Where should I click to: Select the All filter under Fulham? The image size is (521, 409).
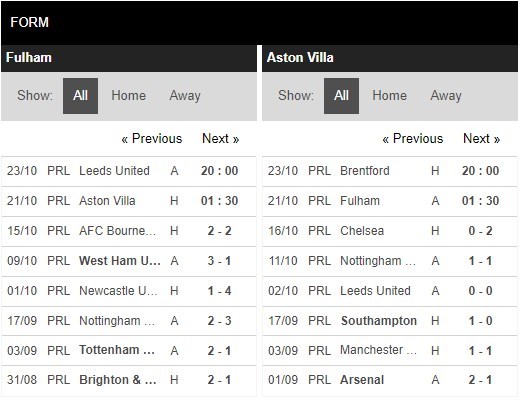80,96
